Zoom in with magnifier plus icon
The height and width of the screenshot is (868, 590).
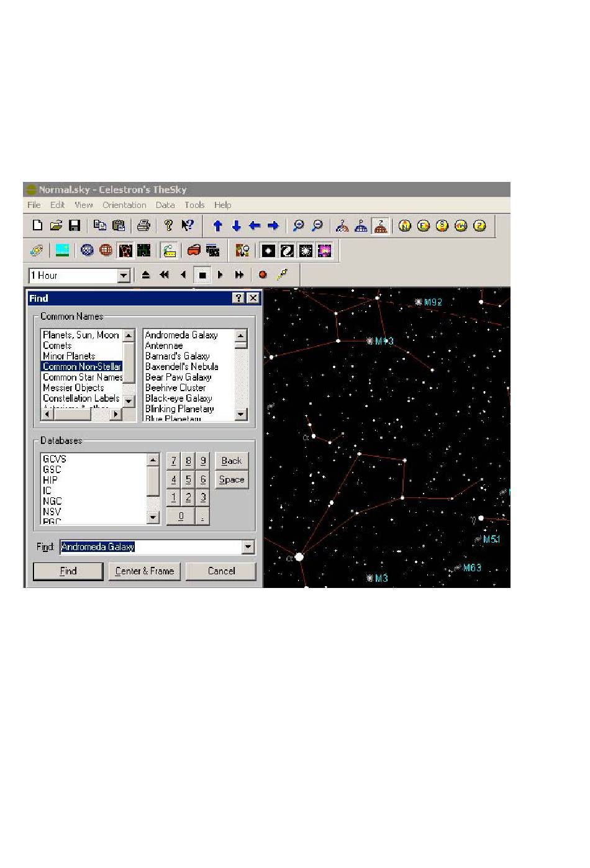pyautogui.click(x=298, y=225)
